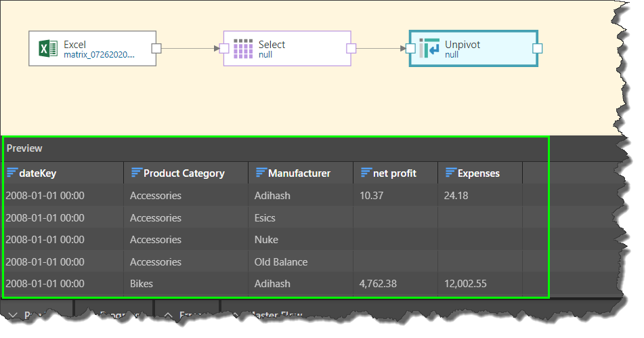Expand the Master Flow panel chevron
Image resolution: width=644 pixels, height=338 pixels.
tap(235, 315)
